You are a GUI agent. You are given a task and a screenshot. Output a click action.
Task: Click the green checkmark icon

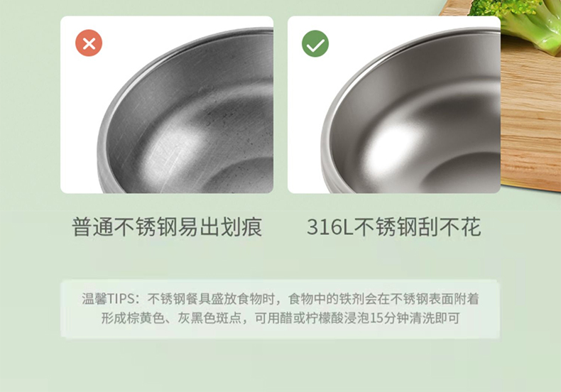315,43
